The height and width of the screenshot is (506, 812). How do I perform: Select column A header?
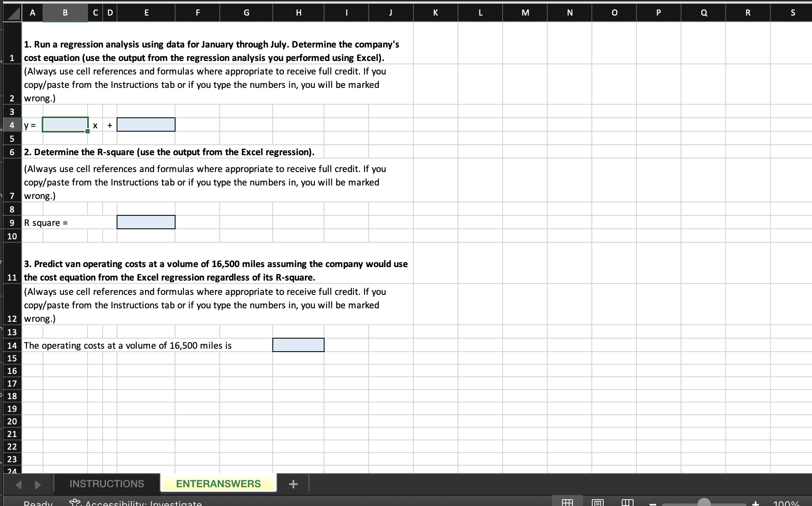pos(32,13)
